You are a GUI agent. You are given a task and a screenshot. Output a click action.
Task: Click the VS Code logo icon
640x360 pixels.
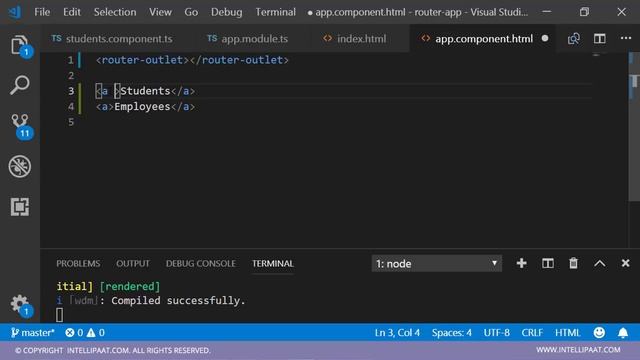(x=15, y=12)
